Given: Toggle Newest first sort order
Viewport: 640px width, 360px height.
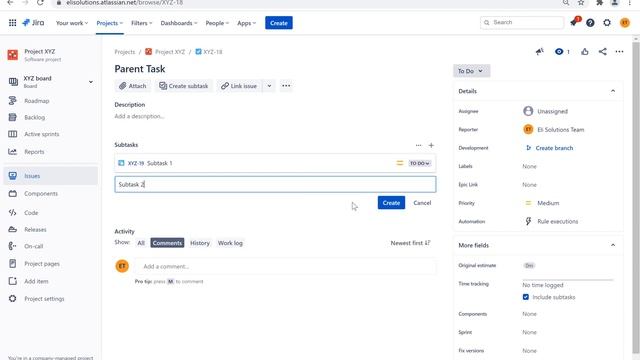Looking at the screenshot, I should coord(410,243).
